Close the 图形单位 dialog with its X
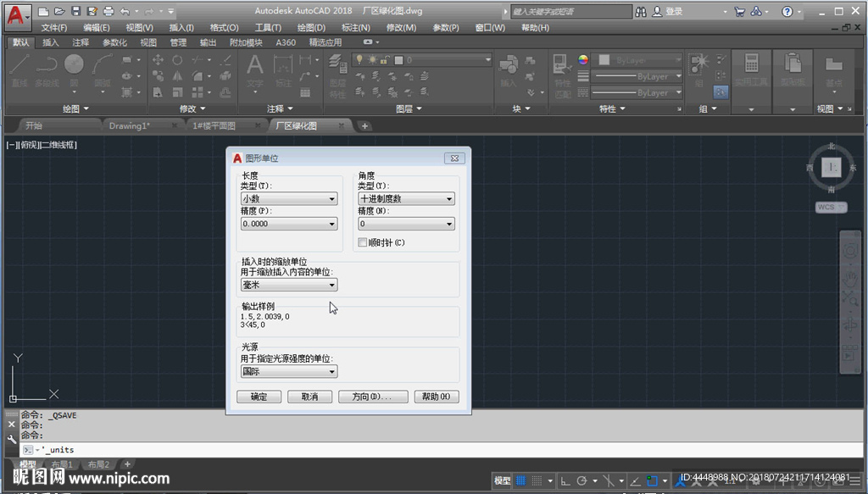This screenshot has width=868, height=494. pyautogui.click(x=454, y=158)
